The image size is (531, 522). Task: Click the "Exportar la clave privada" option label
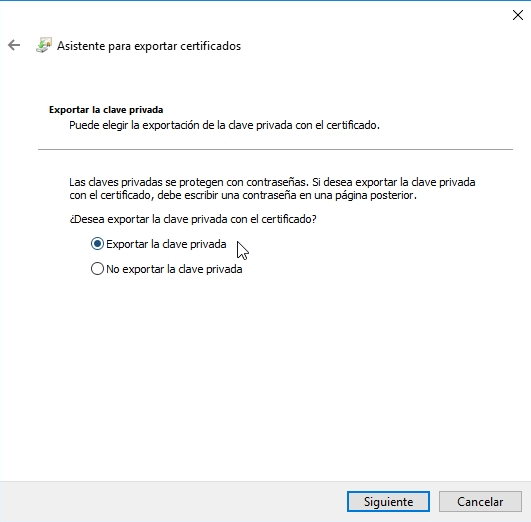(166, 244)
